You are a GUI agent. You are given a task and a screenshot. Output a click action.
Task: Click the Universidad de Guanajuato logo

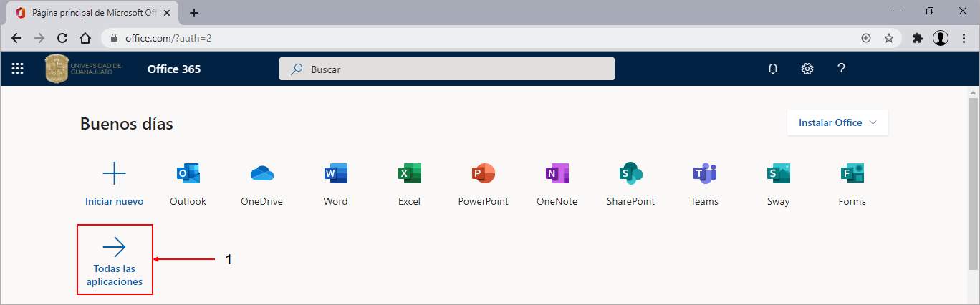coord(84,69)
